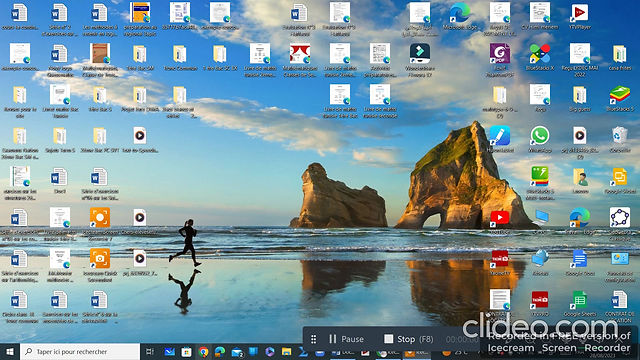Viewport: 640px width, 360px height.
Task: Select the Microsoft Edge desktop shortcut
Action: pyautogui.click(x=460, y=17)
